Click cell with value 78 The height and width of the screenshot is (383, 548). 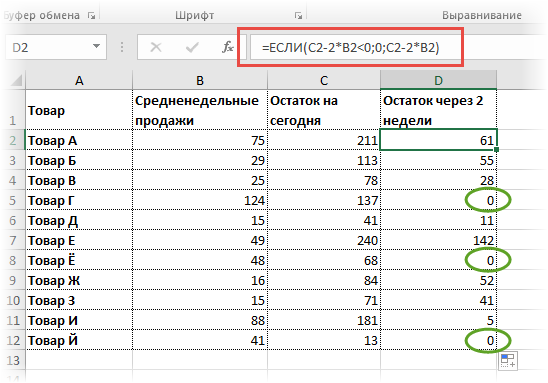tap(324, 180)
